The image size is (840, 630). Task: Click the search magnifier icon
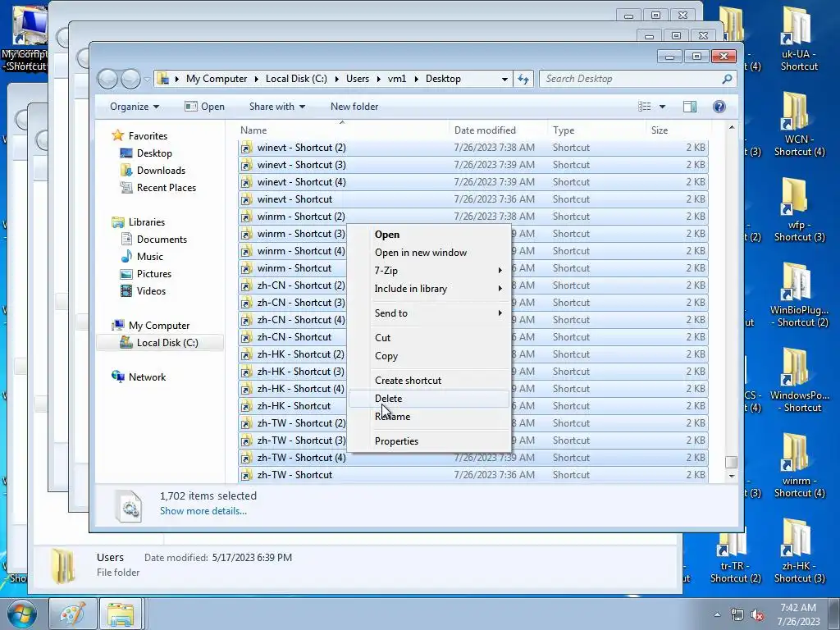(727, 80)
